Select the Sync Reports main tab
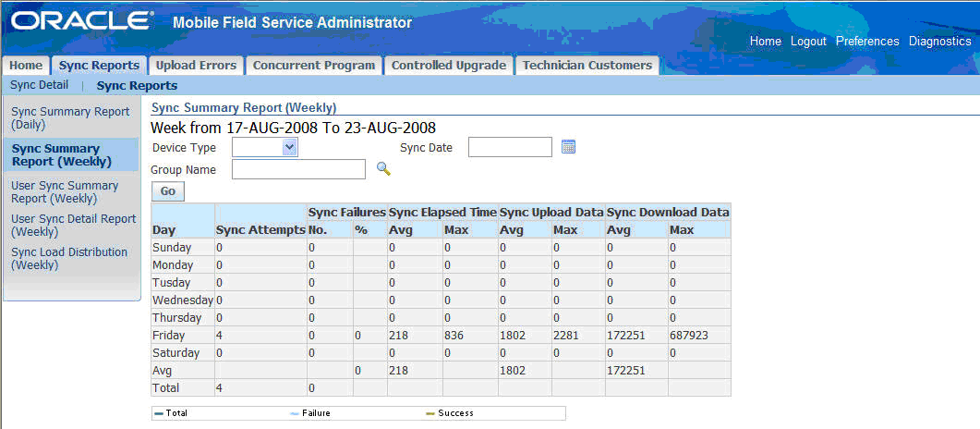This screenshot has height=429, width=980. point(99,66)
